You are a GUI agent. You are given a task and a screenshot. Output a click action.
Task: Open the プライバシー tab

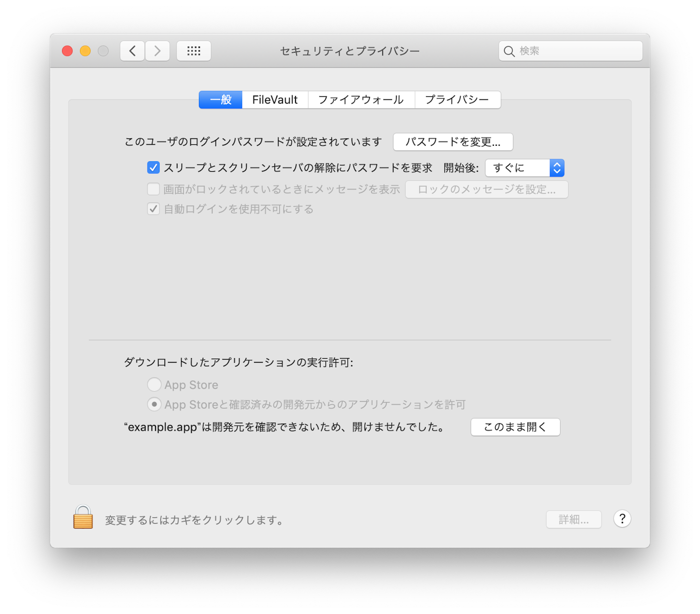tap(457, 99)
